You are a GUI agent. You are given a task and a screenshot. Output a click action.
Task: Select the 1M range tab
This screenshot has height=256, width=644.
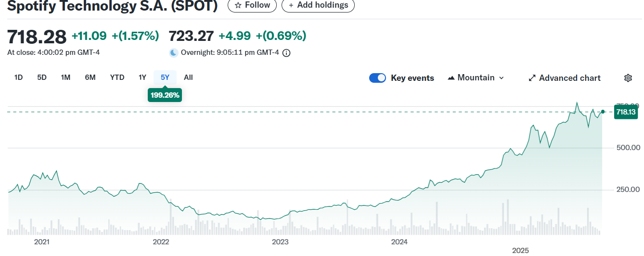click(x=65, y=77)
